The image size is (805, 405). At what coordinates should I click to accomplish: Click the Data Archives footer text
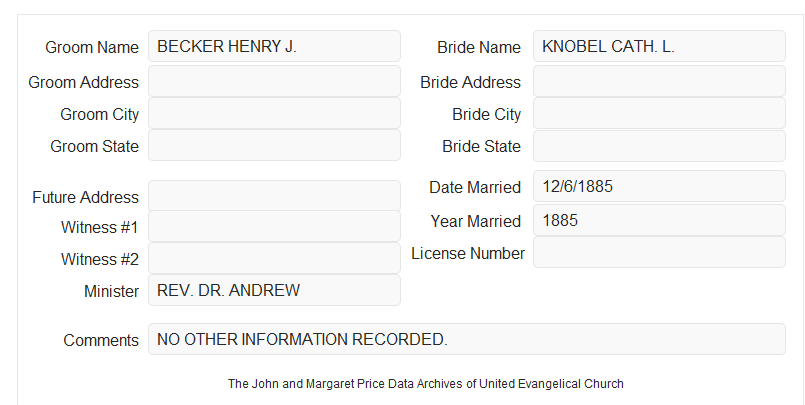click(426, 384)
